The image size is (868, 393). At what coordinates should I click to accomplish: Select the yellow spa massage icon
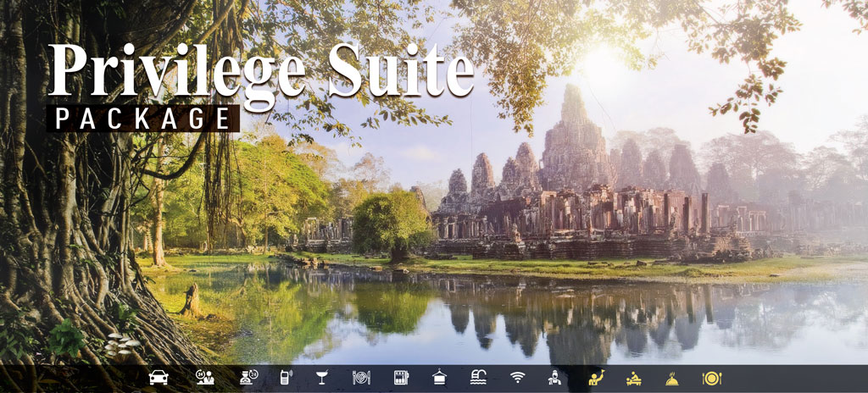[634, 378]
